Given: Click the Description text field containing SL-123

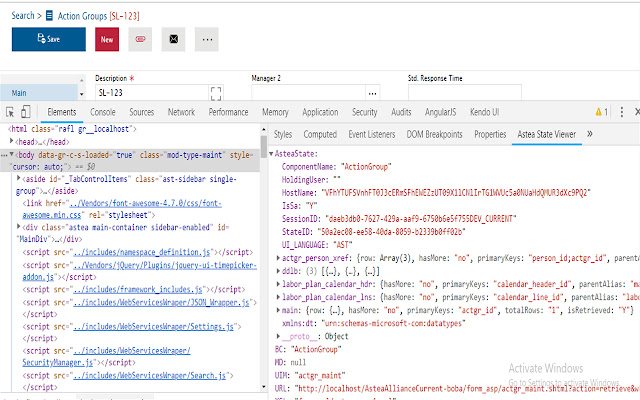Looking at the screenshot, I should (x=152, y=93).
